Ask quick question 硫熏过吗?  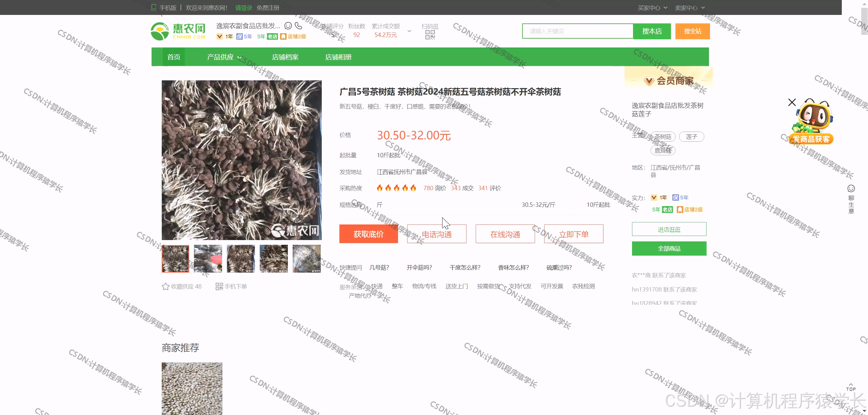[x=559, y=268]
